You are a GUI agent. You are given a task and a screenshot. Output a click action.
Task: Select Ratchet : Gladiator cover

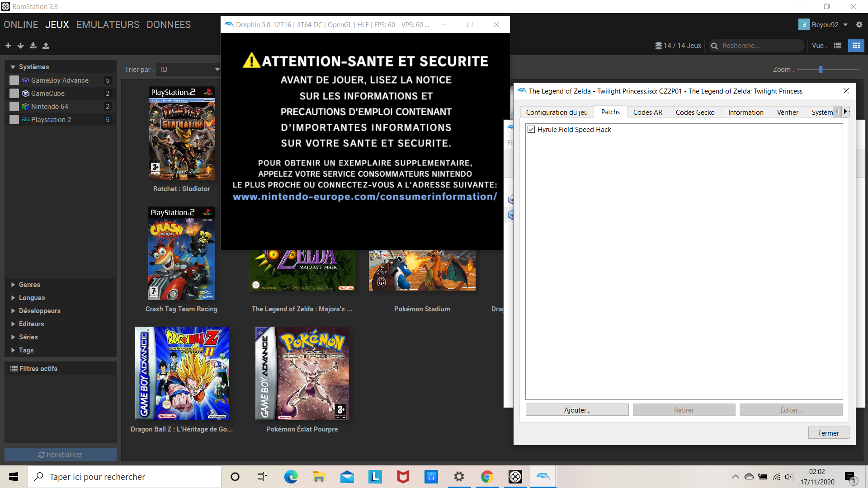[182, 133]
